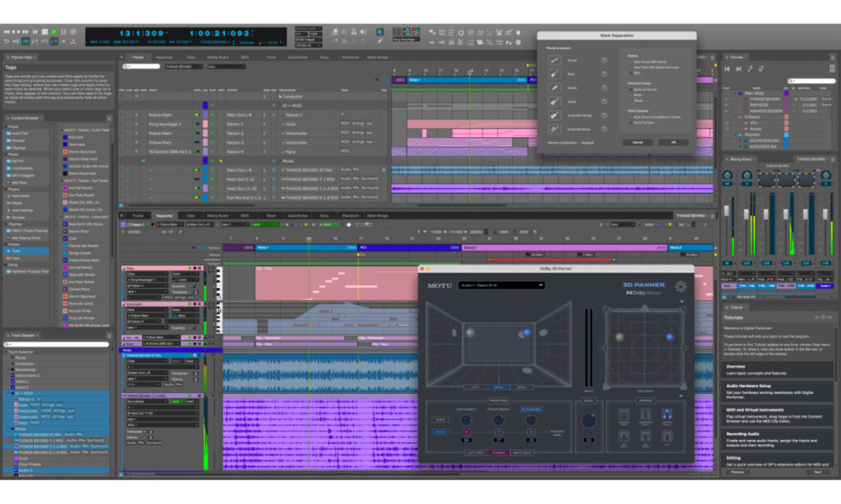Click the metronome click icon in toolbar
Viewport: 841px width, 504px height.
353,32
